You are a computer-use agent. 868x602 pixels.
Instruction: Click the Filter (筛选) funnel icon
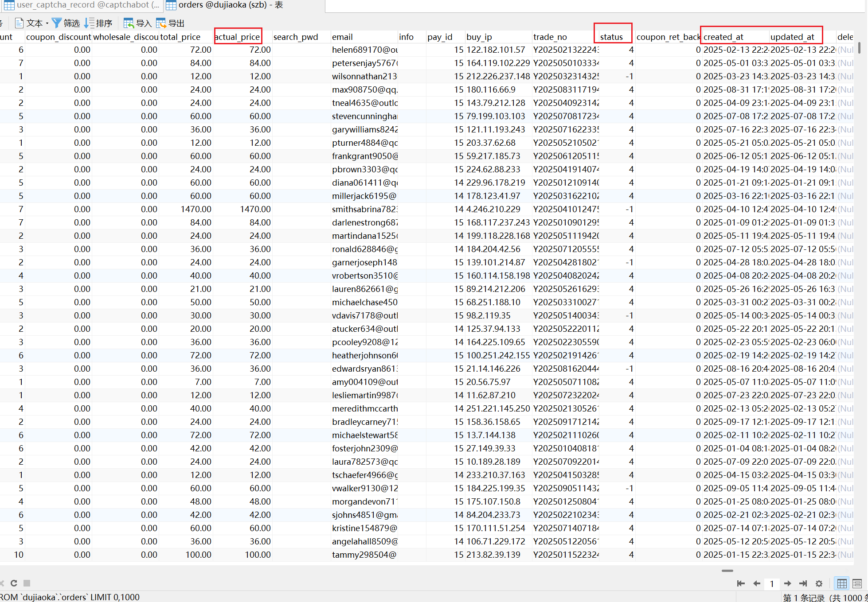click(x=57, y=23)
